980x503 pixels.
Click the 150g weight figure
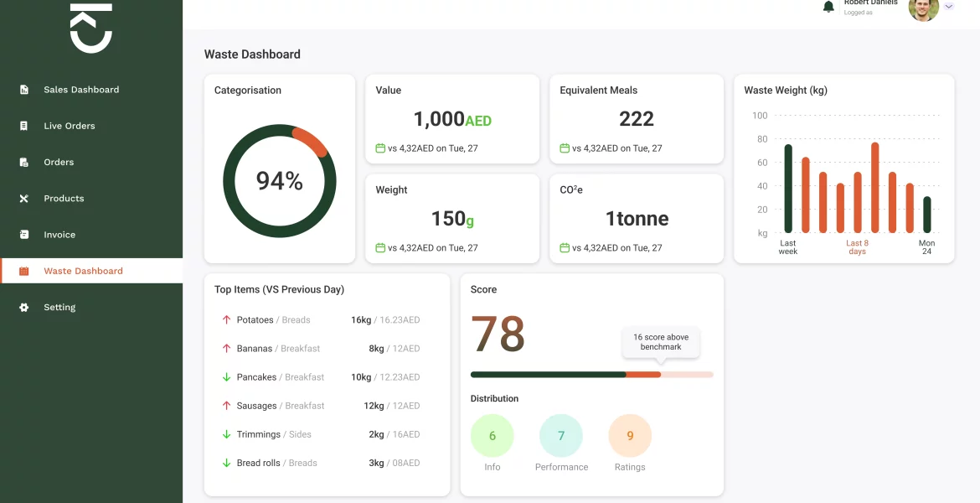click(452, 218)
